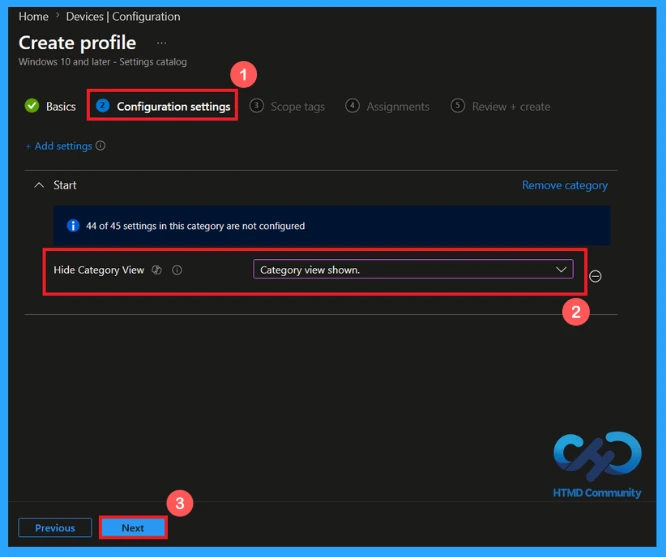Click the + Add settings link

(x=59, y=146)
